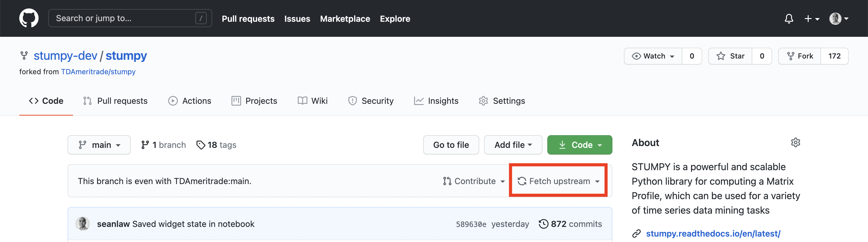The width and height of the screenshot is (868, 242).
Task: View the 872 commits history
Action: tap(570, 224)
